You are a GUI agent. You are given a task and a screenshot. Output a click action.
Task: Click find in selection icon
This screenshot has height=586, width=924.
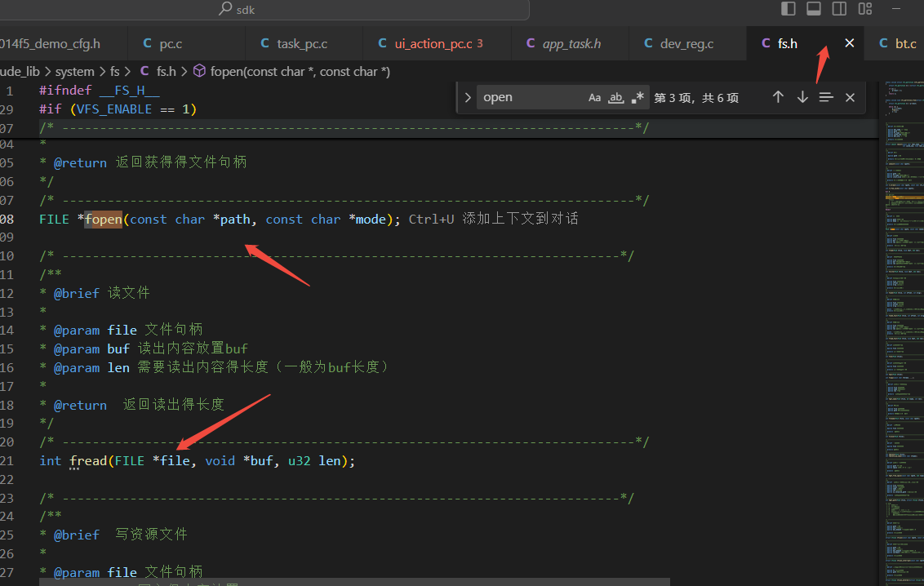(x=826, y=97)
